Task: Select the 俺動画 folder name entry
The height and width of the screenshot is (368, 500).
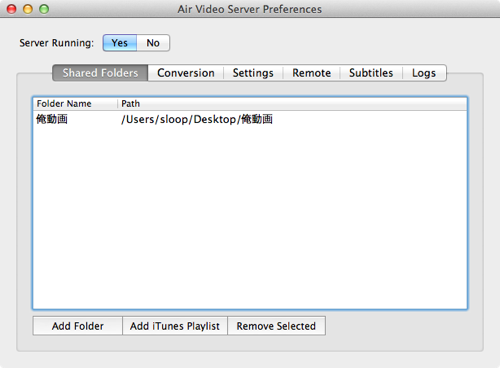Action: click(52, 119)
